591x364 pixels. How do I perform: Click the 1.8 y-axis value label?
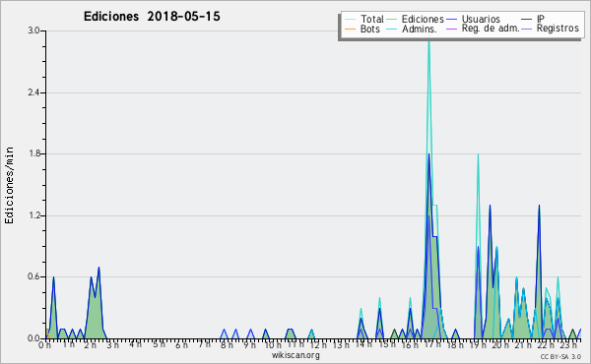(x=33, y=153)
